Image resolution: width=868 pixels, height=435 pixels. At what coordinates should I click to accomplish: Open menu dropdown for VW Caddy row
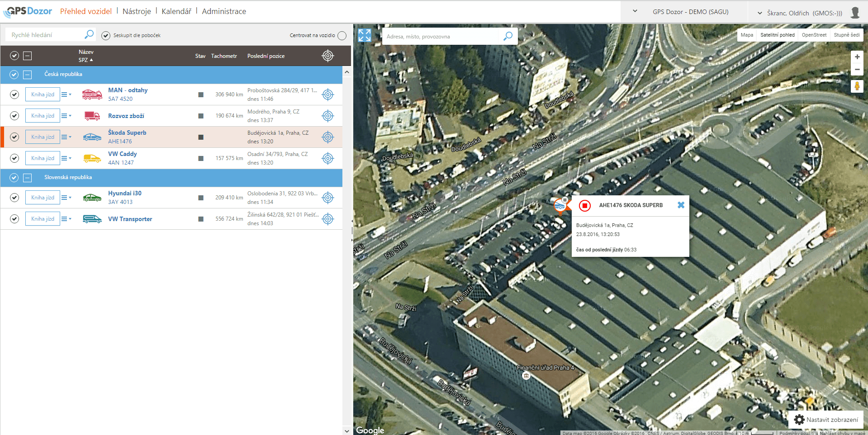[x=66, y=158]
